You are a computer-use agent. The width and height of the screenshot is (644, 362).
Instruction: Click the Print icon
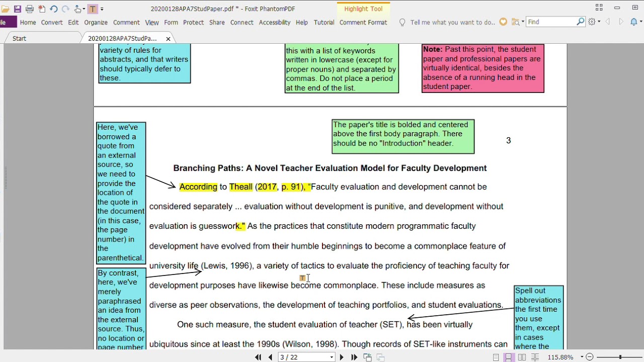tap(30, 9)
